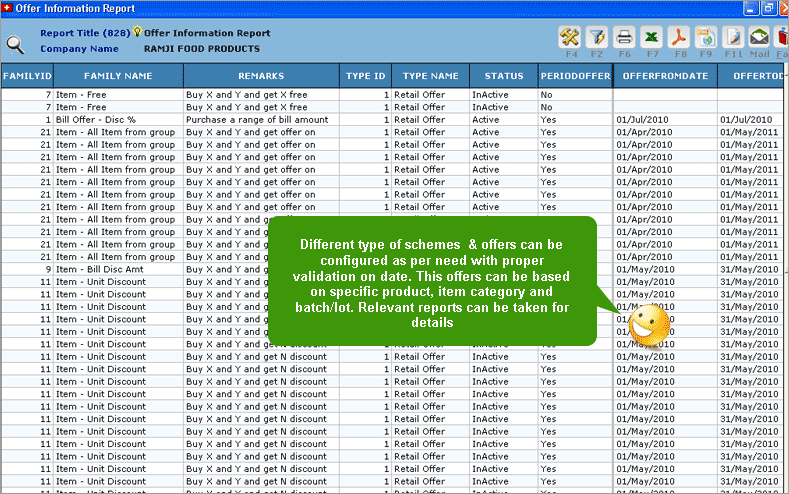Open the settings tools icon (F4)
This screenshot has height=494, width=789.
click(571, 39)
